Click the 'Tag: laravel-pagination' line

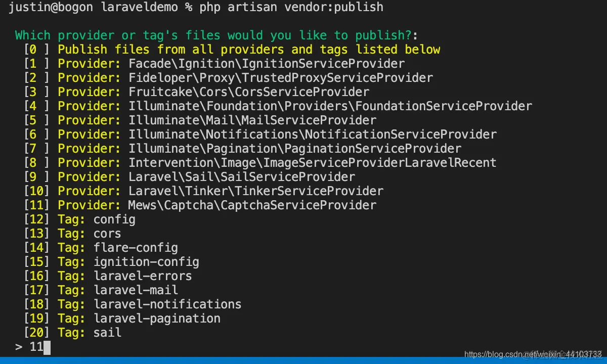coord(122,318)
